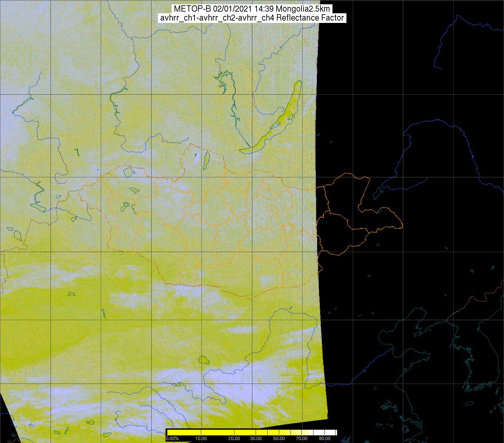Click the 30.00 colorbar label
The height and width of the screenshot is (443, 504).
256,438
